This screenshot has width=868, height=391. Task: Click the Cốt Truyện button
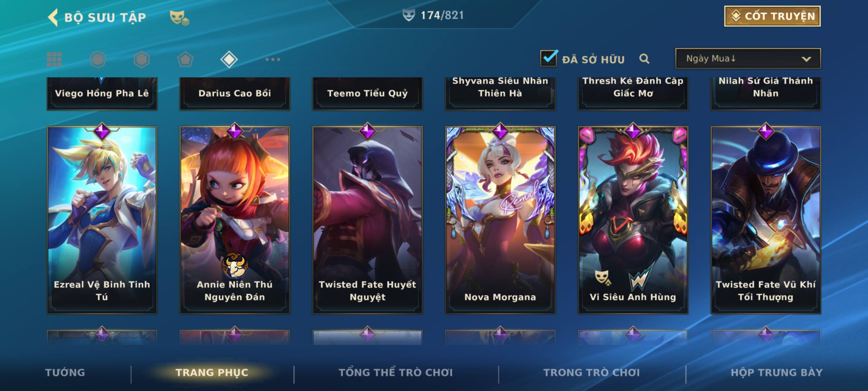(772, 16)
